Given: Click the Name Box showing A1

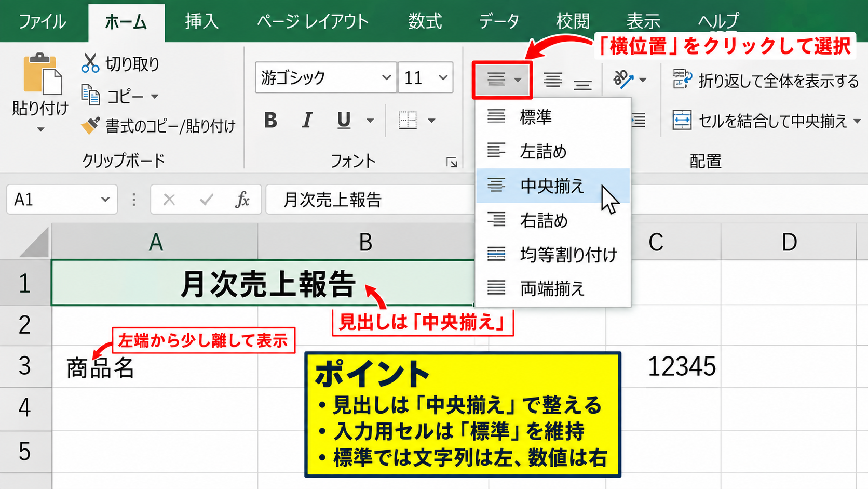Looking at the screenshot, I should [62, 200].
